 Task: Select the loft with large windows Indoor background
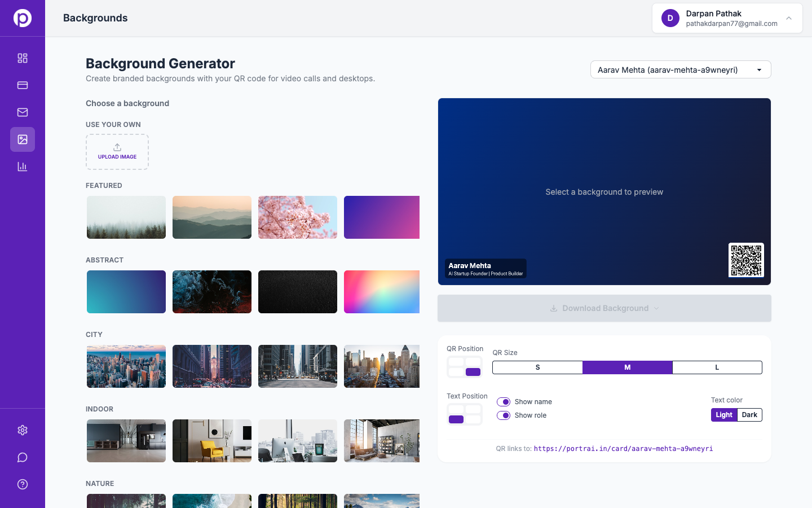point(382,441)
